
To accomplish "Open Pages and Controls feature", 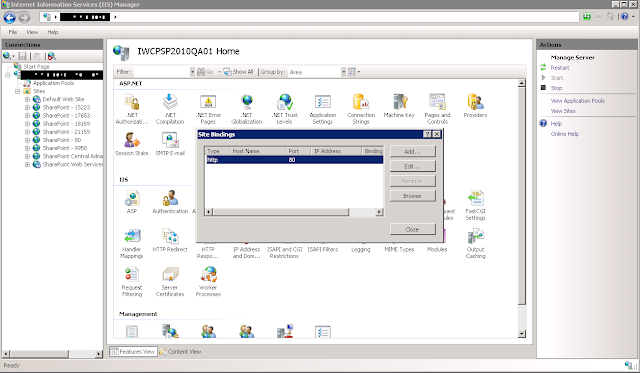I will point(437,109).
